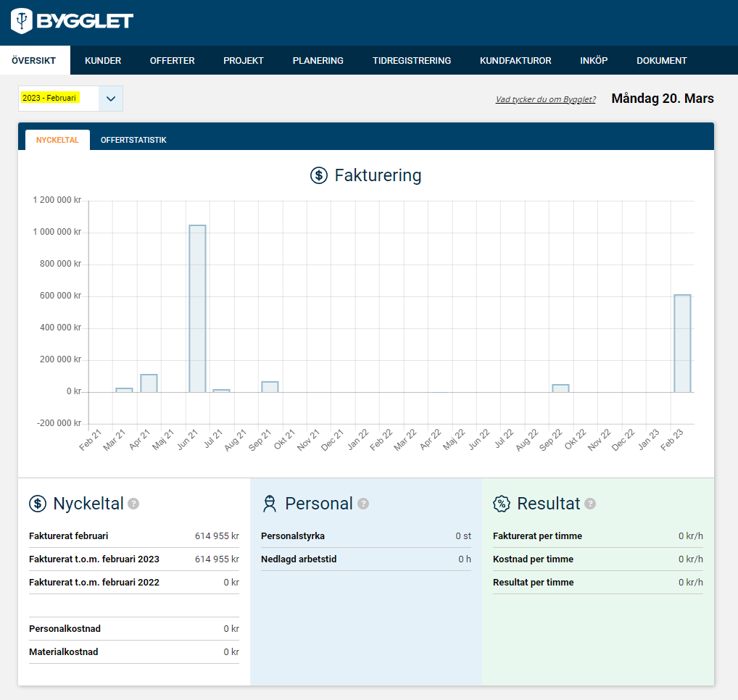Click the 'Kostnad per timme' label
The image size is (738, 700).
point(534,559)
